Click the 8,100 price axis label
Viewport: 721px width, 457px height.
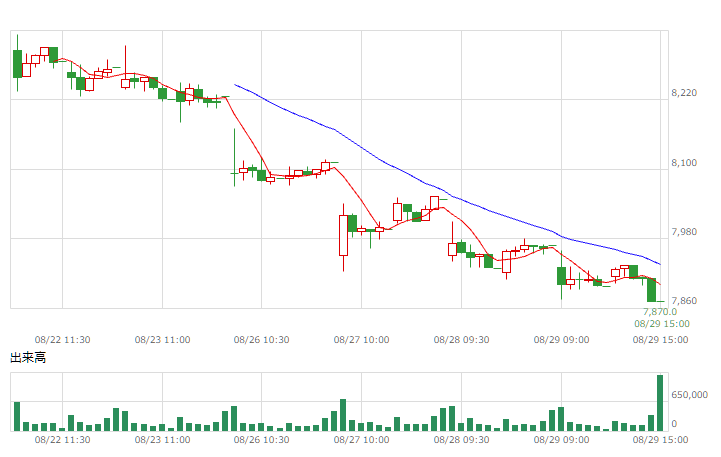point(684,163)
